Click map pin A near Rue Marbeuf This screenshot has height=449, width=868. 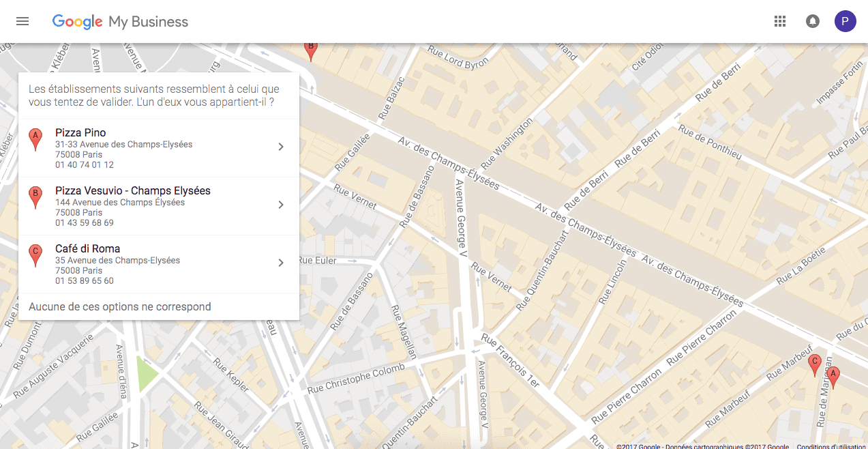tap(832, 377)
